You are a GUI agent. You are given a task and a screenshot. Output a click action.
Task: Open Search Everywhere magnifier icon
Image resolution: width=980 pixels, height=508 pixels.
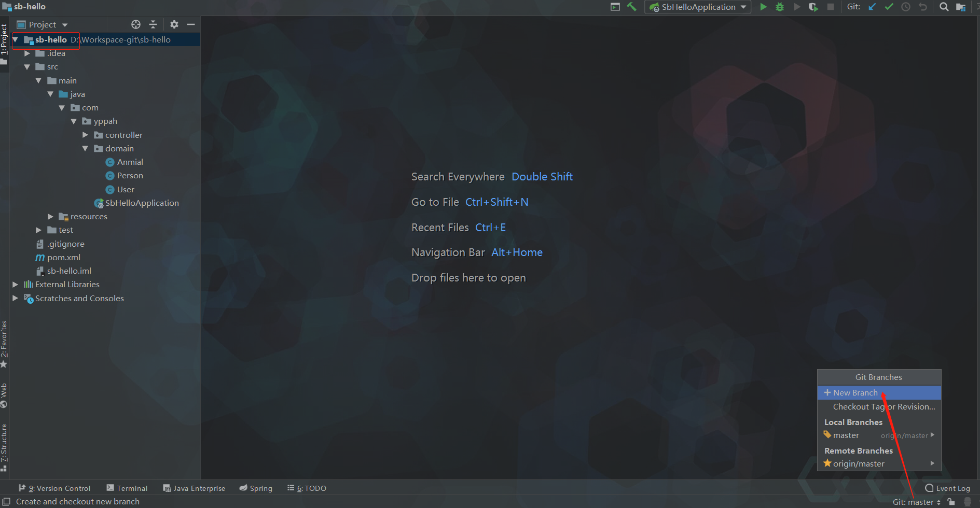coord(944,7)
